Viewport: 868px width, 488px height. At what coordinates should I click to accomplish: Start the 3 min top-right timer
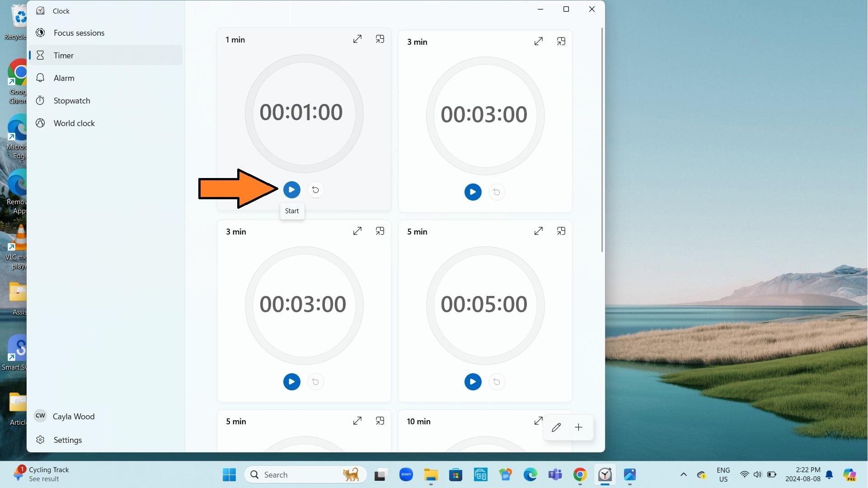(473, 192)
